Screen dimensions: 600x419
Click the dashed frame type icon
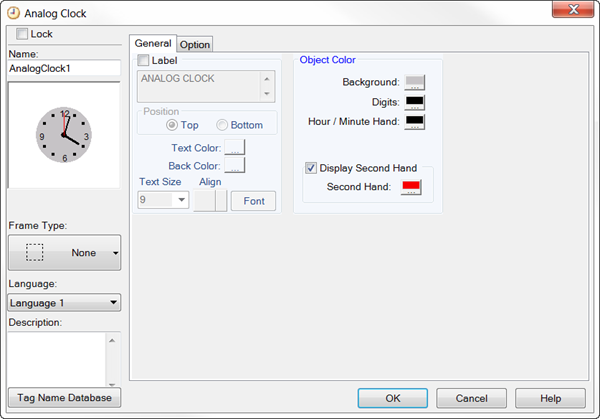pyautogui.click(x=35, y=253)
